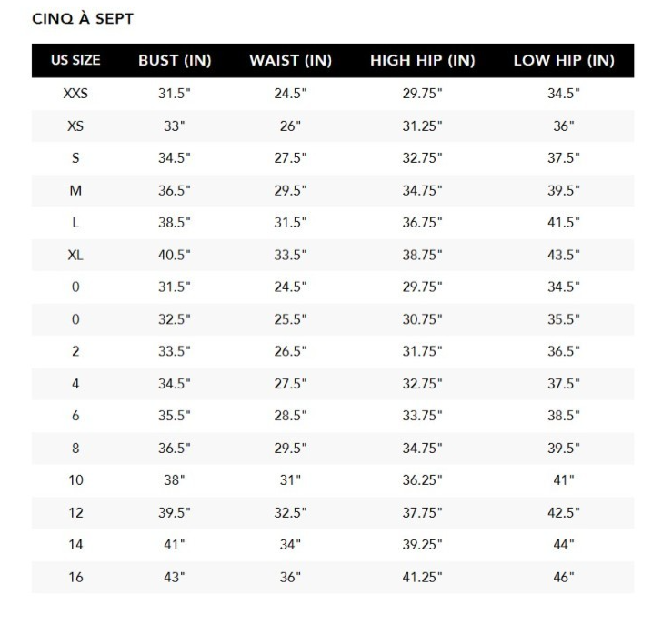Click the HIGH HIP (IN) column header
This screenshot has height=625, width=672.
click(423, 61)
